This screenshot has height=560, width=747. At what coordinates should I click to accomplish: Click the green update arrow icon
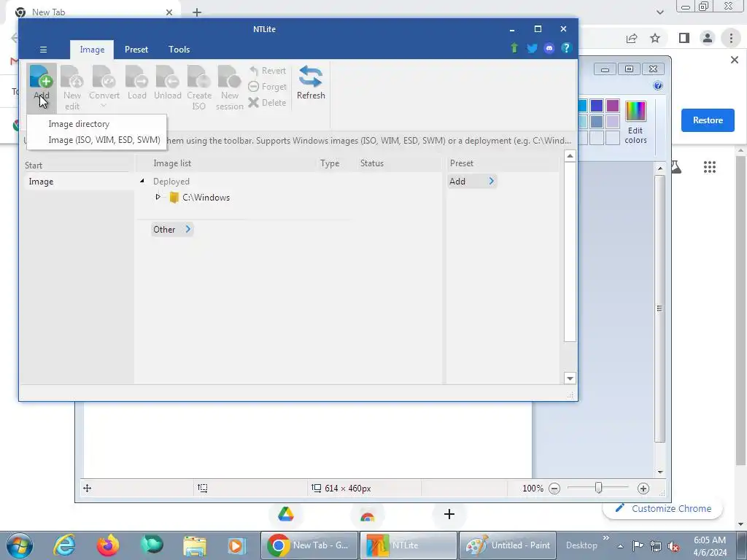(x=514, y=48)
